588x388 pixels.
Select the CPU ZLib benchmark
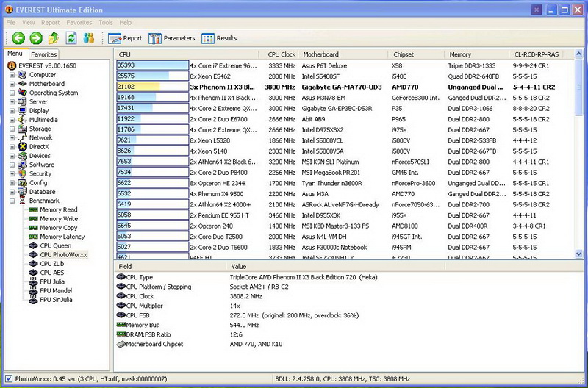tap(51, 264)
